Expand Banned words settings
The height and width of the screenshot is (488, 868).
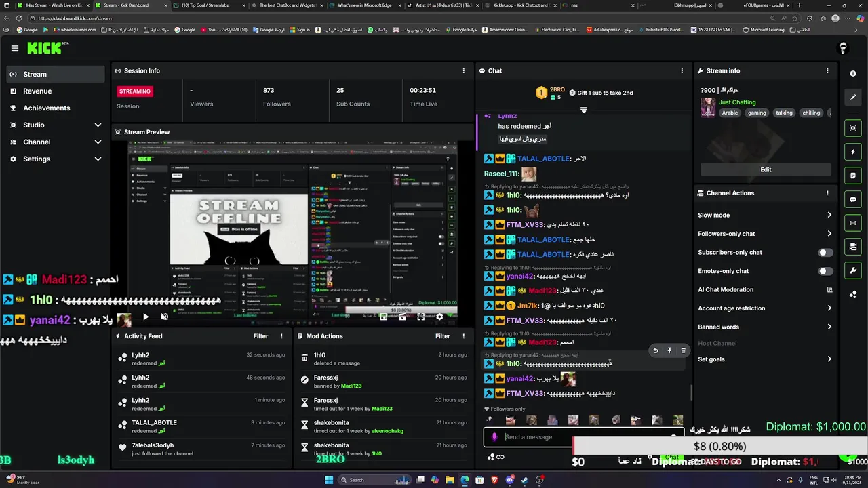tap(765, 327)
